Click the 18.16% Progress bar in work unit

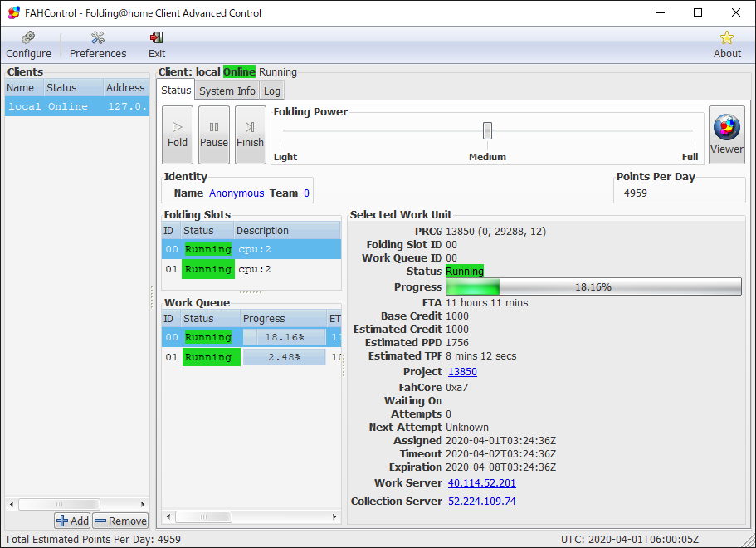point(593,286)
